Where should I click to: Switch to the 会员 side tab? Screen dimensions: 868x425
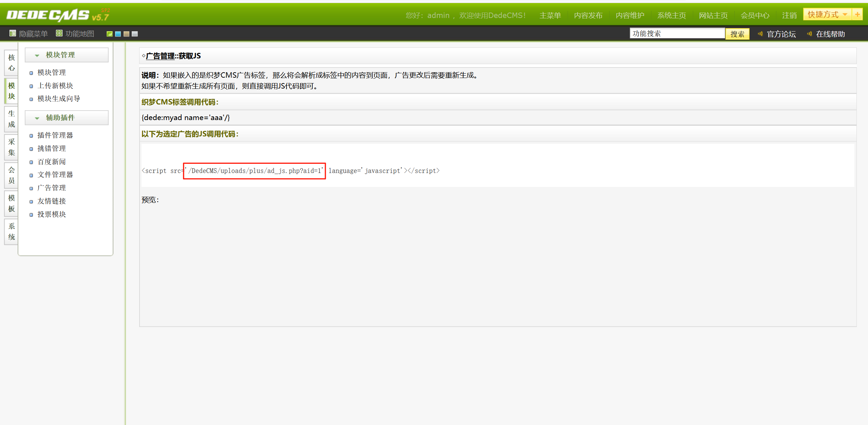[x=11, y=175]
